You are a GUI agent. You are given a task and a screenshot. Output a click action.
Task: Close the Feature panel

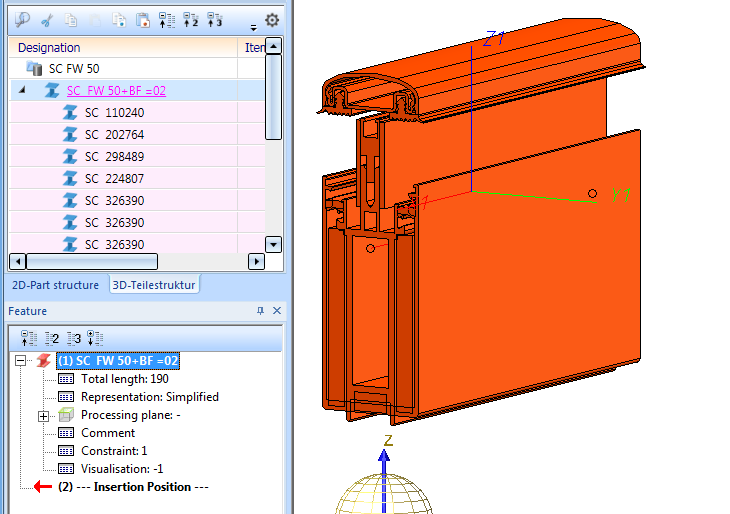click(x=277, y=311)
